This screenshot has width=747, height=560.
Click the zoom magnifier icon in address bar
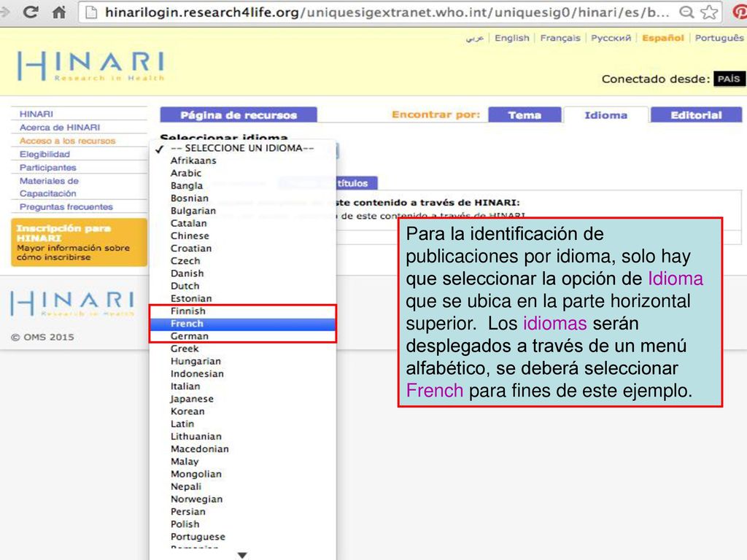click(686, 12)
